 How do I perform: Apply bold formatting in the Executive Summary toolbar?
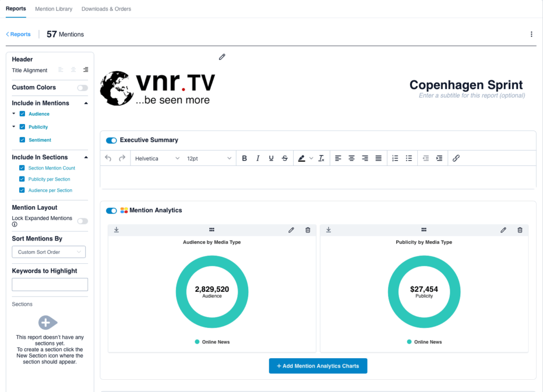[244, 158]
